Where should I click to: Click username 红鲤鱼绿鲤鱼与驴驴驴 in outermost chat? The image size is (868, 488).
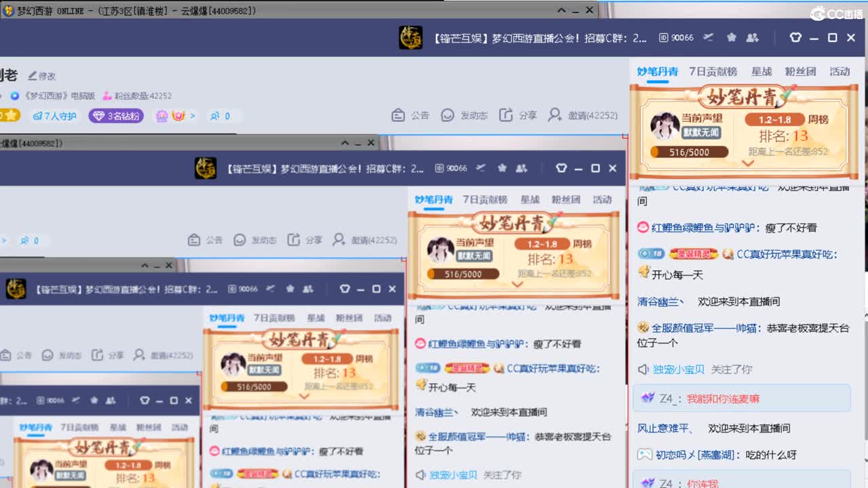pos(704,228)
